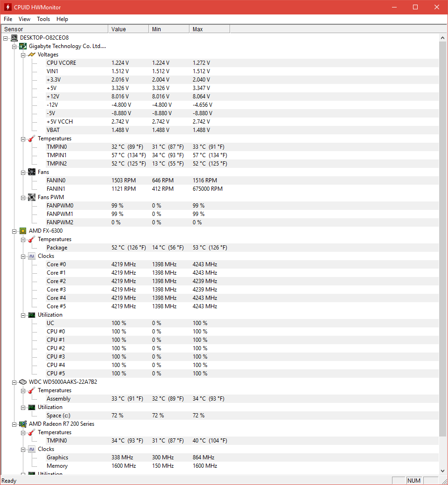
Task: Minimize the HWMonitor window
Action: pos(394,7)
